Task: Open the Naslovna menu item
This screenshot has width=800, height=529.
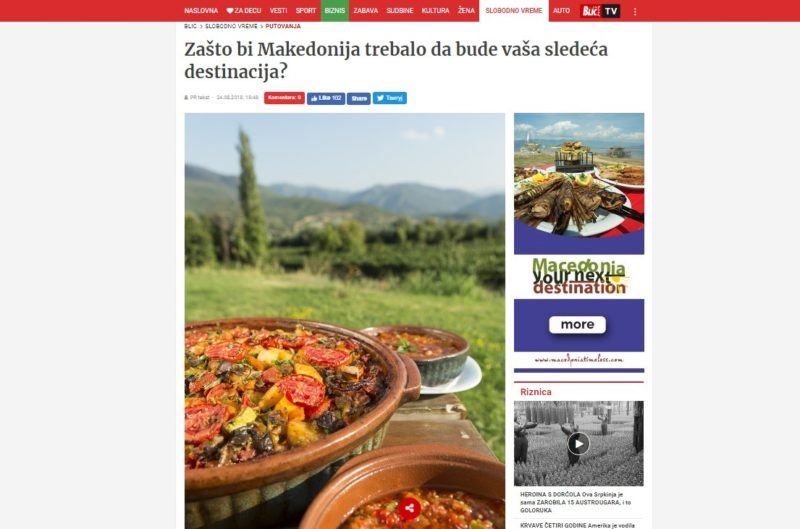Action: (201, 11)
